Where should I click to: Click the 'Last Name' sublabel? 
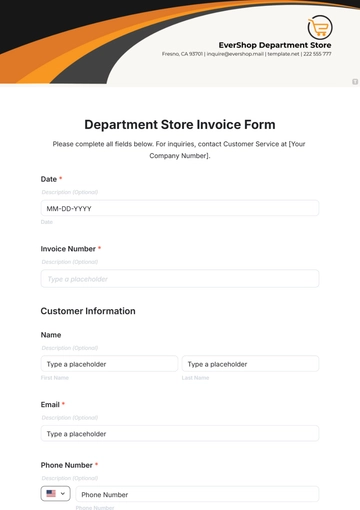tap(195, 378)
